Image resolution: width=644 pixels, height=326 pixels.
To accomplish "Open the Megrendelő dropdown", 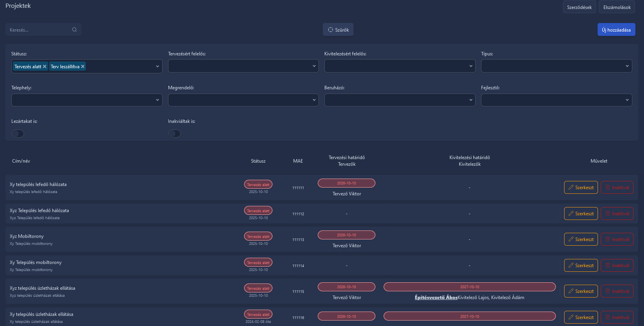I will [x=243, y=100].
